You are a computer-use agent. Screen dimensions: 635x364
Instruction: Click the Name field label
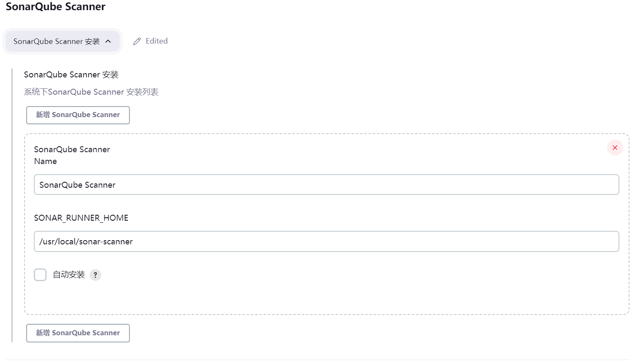click(45, 161)
